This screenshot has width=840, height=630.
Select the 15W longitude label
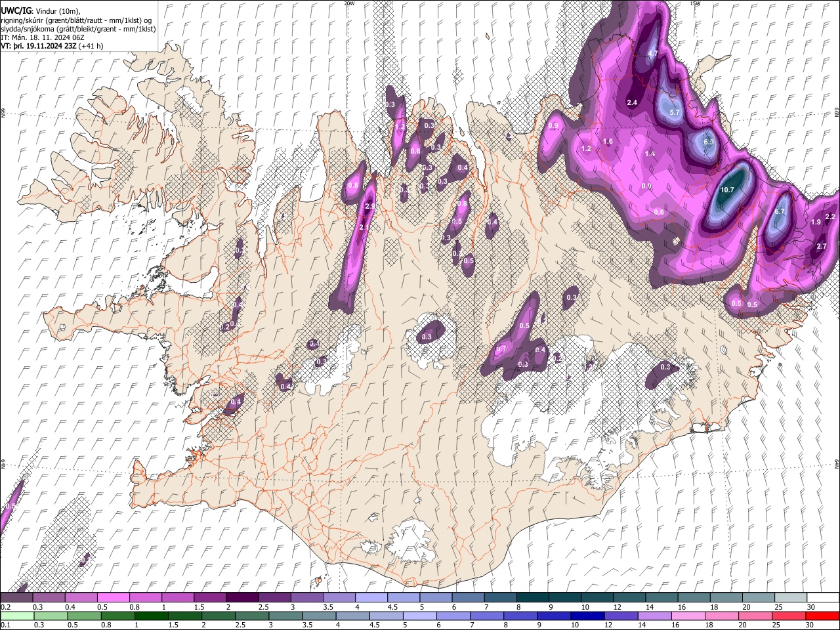pos(695,3)
